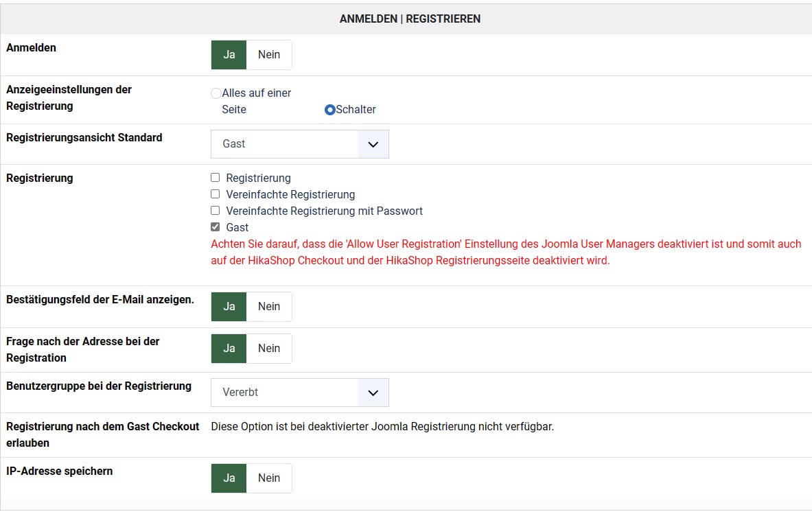812x514 pixels.
Task: Click the red Allow User Registration warning text
Action: tap(506, 253)
